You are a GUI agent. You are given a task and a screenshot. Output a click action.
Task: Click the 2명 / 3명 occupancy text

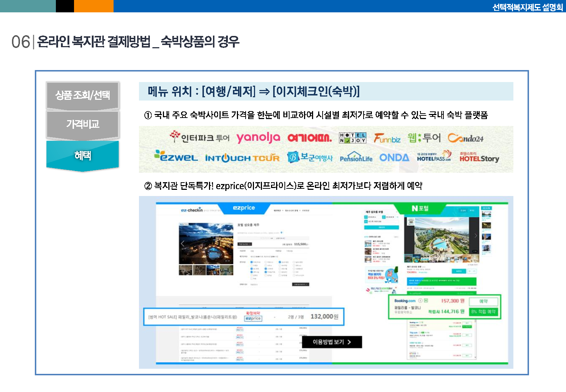296,317
